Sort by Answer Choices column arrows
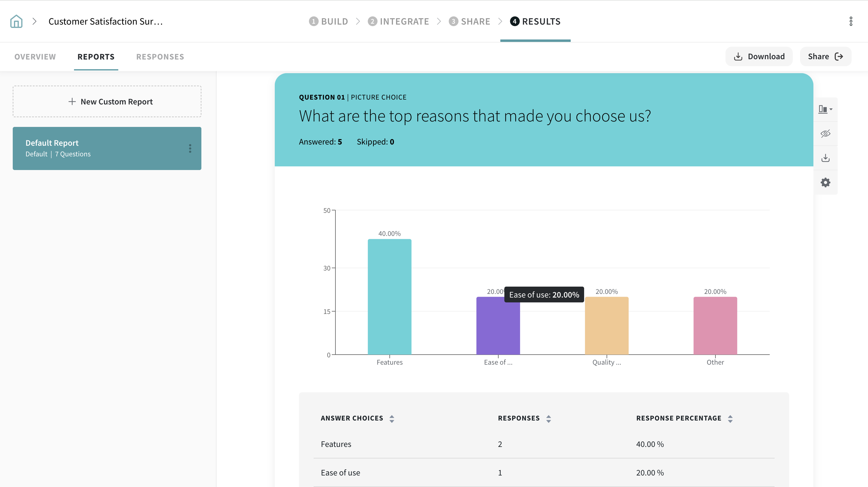This screenshot has height=487, width=868. tap(392, 419)
